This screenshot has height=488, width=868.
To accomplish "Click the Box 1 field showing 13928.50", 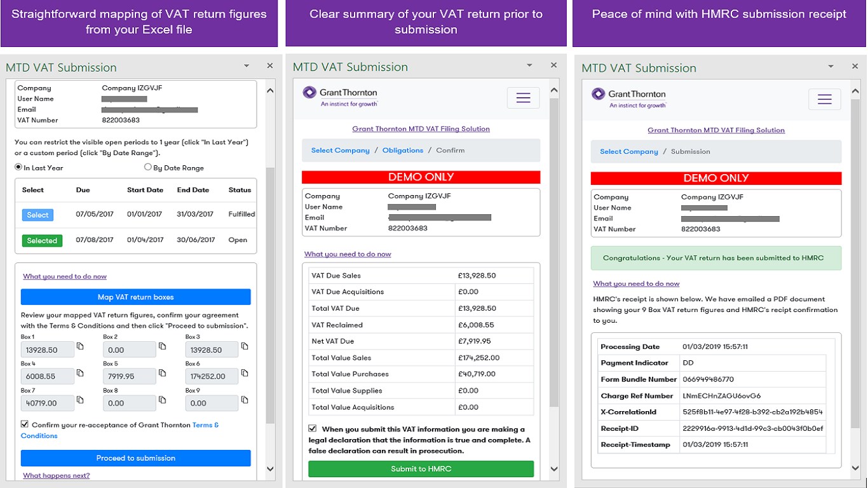I will pyautogui.click(x=47, y=349).
